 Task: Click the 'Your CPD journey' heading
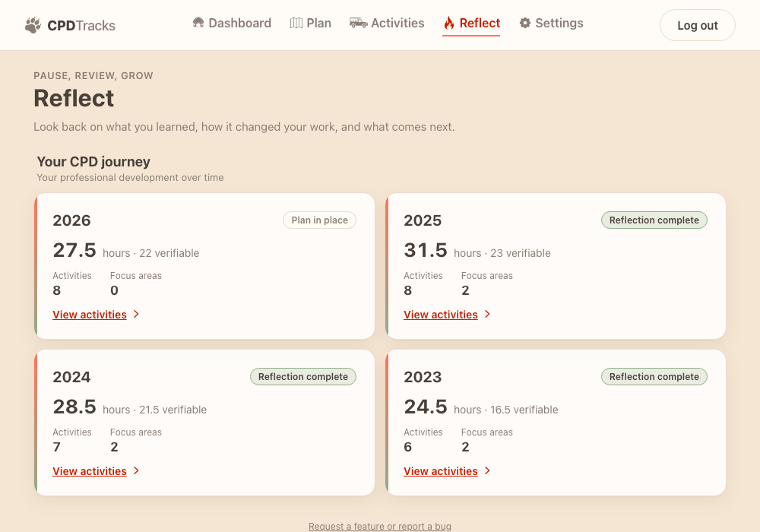tap(93, 162)
